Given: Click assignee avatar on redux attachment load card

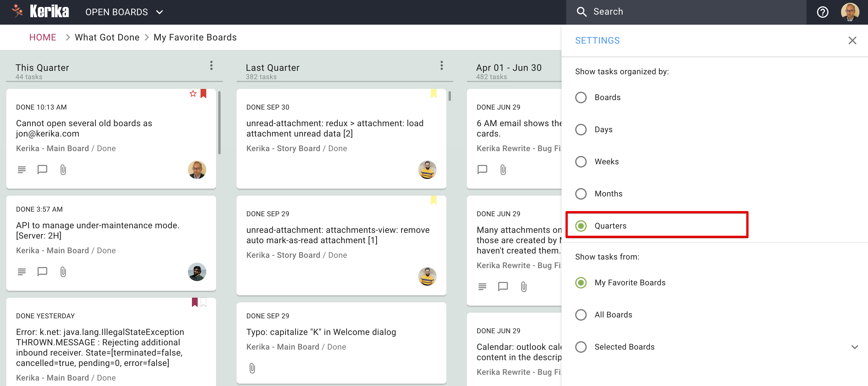Looking at the screenshot, I should click(x=427, y=170).
